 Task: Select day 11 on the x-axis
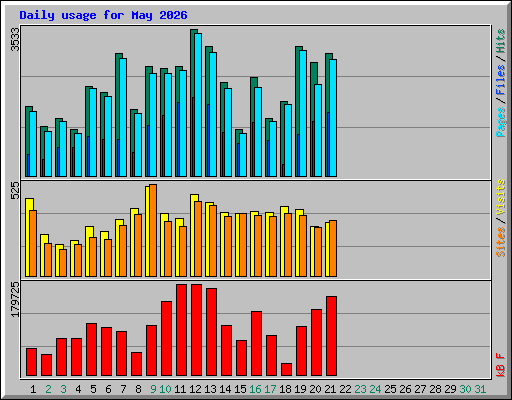pos(180,389)
